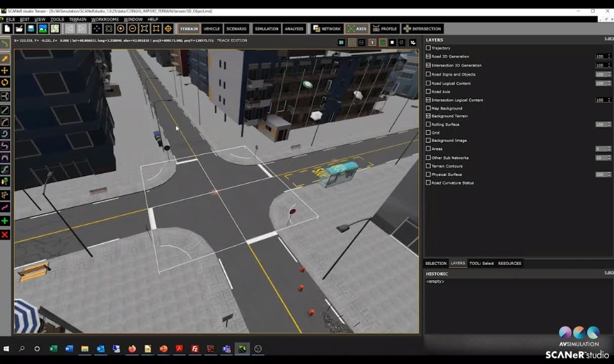Click the Open file toolbar icon
This screenshot has height=364, width=614.
tap(19, 29)
